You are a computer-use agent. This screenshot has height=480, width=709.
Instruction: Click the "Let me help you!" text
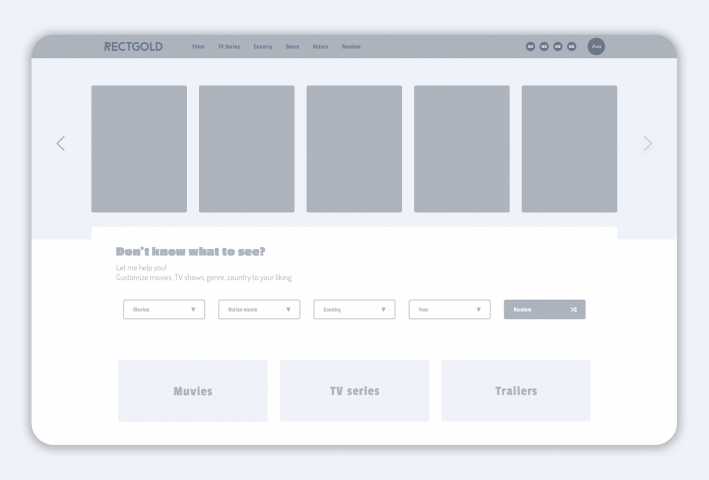141,268
